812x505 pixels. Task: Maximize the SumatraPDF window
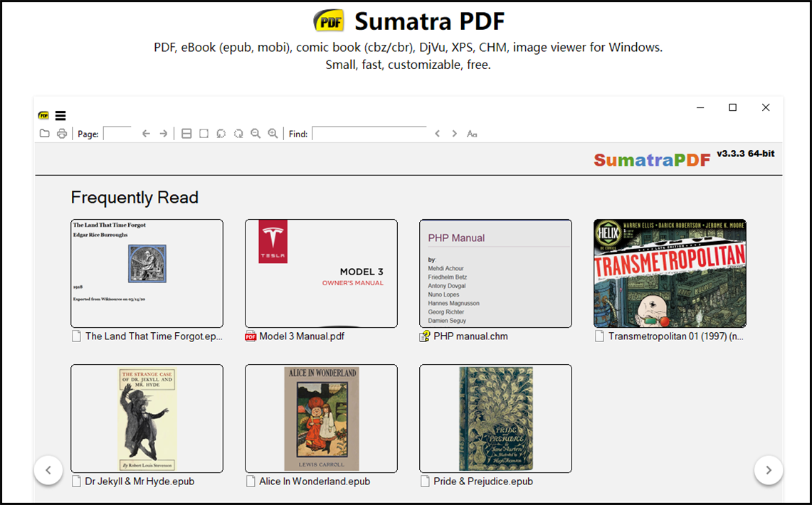[x=733, y=107]
